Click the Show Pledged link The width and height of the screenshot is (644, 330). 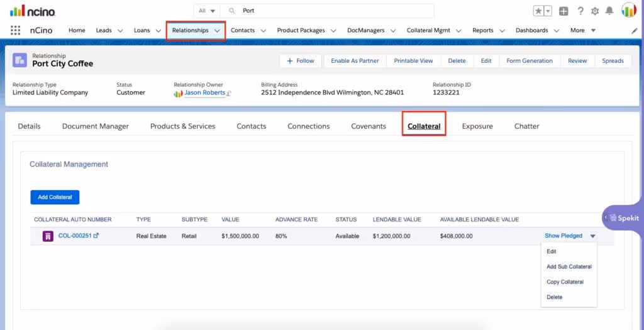coord(563,236)
